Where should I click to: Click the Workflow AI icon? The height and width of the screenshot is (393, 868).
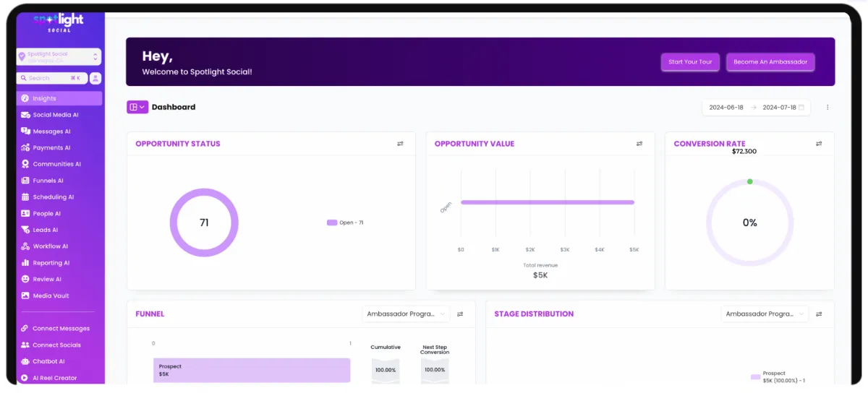[25, 246]
